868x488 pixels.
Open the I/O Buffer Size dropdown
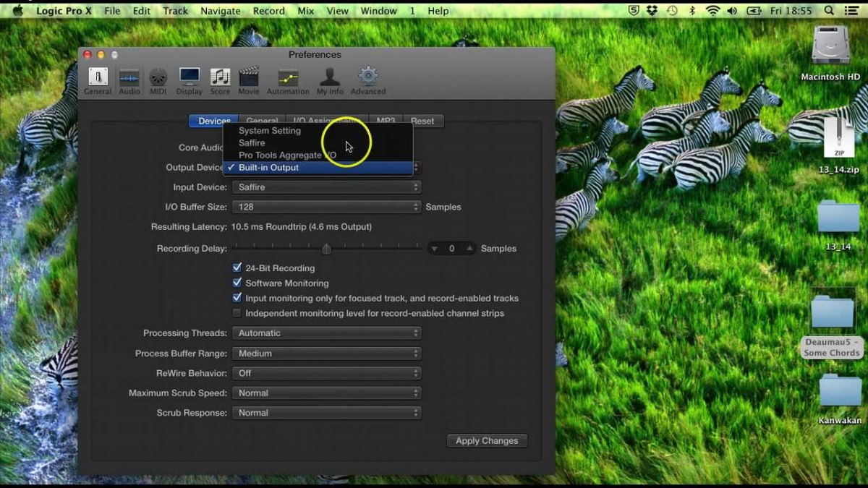pos(326,207)
